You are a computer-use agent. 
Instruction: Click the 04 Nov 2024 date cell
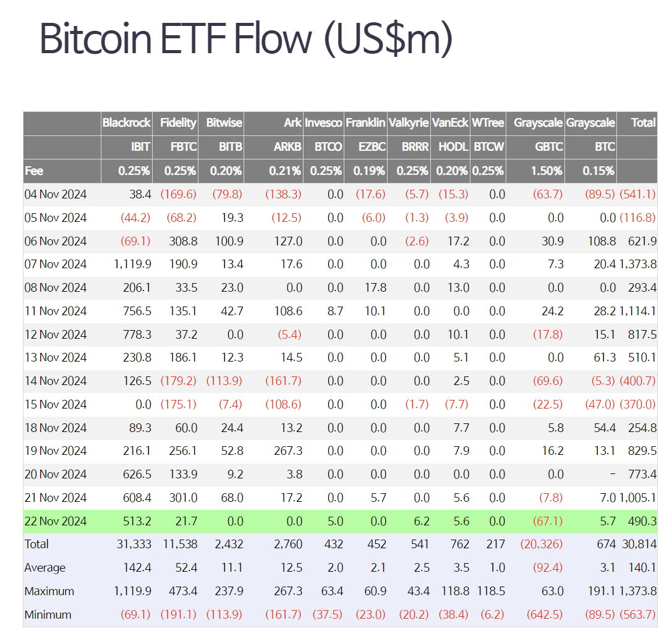(x=56, y=194)
